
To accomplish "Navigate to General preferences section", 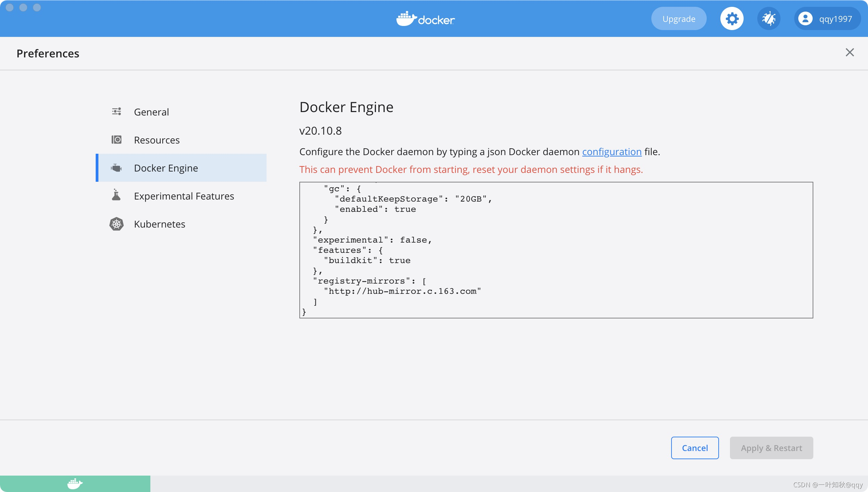I will 151,111.
